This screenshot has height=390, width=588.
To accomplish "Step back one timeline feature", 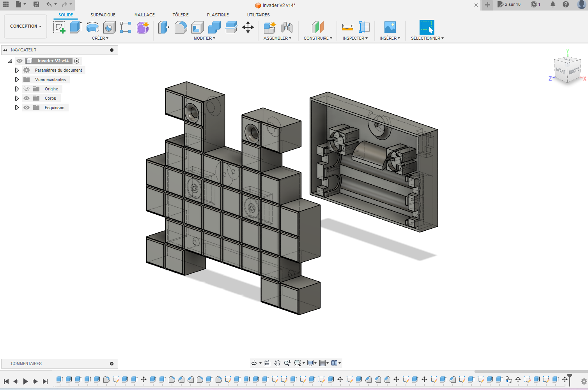I will pyautogui.click(x=16, y=381).
